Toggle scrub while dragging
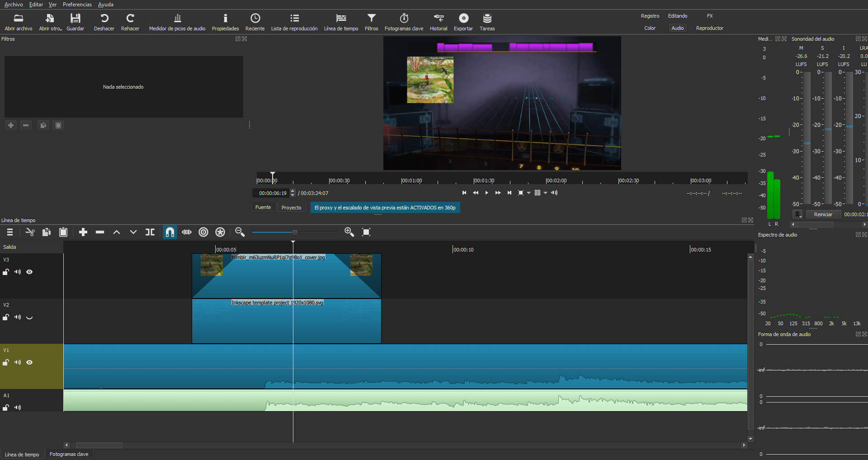 point(187,232)
